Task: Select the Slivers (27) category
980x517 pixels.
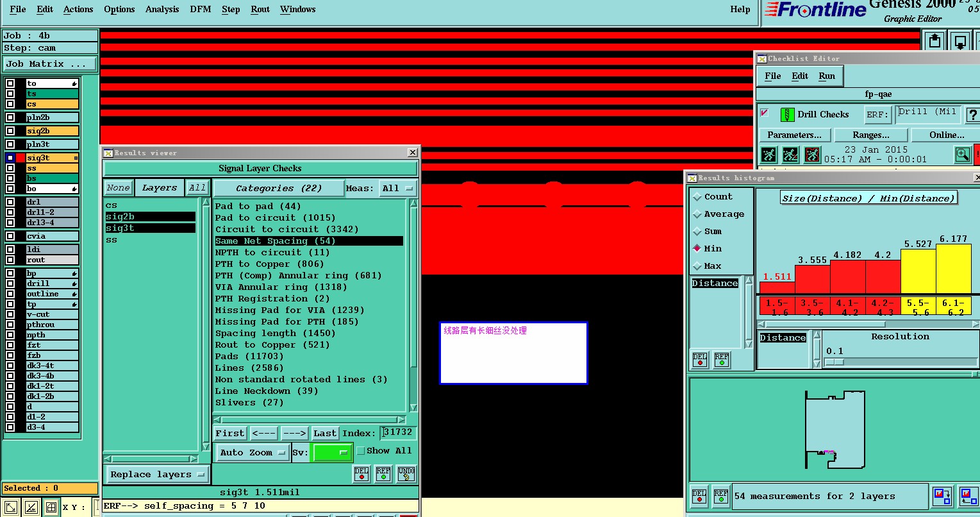Action: pyautogui.click(x=249, y=403)
